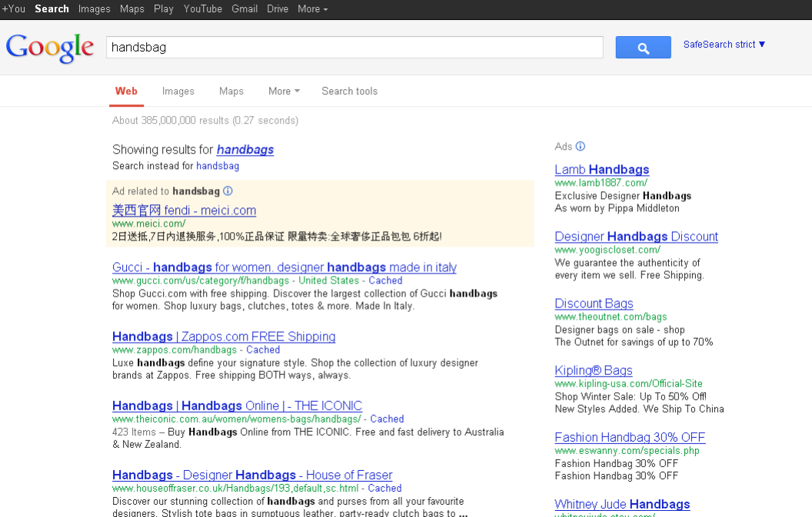Switch to the Images results tab
The height and width of the screenshot is (517, 812).
click(x=178, y=91)
